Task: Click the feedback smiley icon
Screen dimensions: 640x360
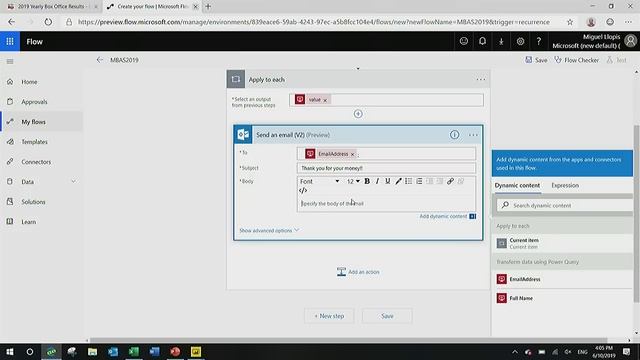Action: 464,41
